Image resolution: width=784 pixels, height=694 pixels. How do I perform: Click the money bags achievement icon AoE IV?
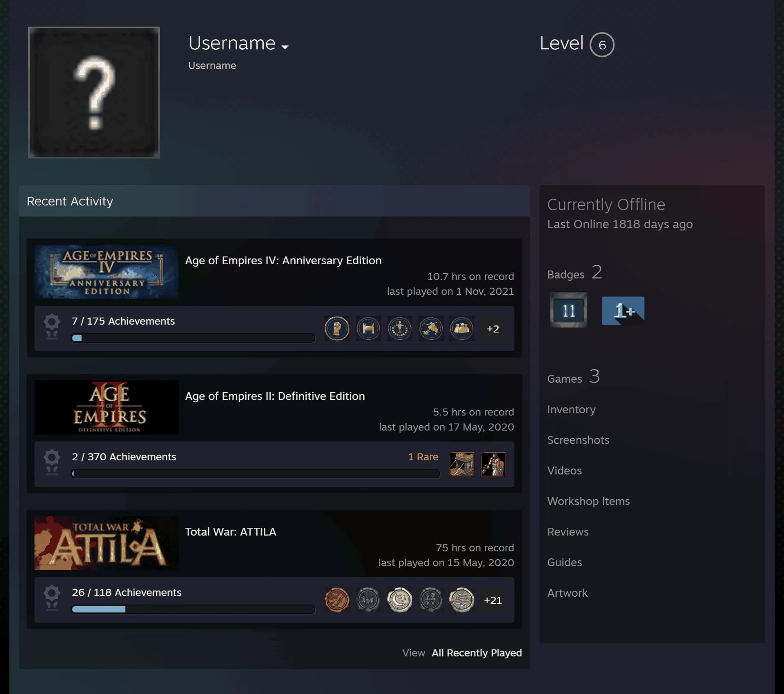coord(462,328)
